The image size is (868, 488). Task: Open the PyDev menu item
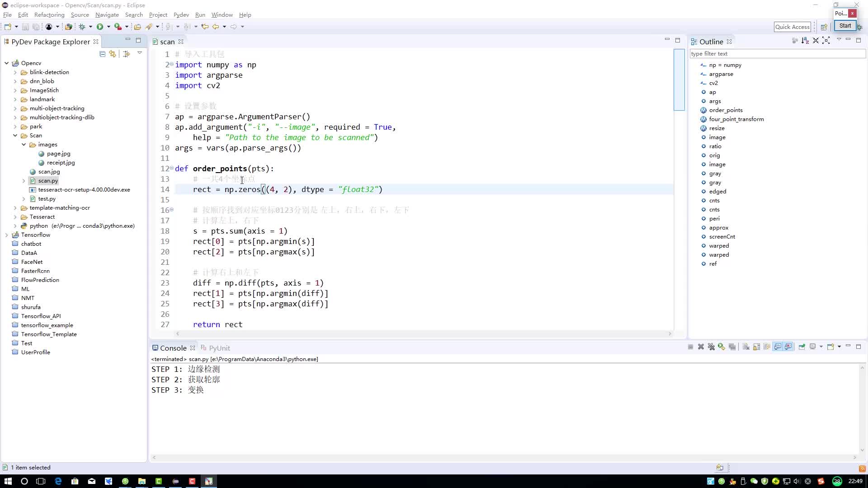tap(181, 14)
